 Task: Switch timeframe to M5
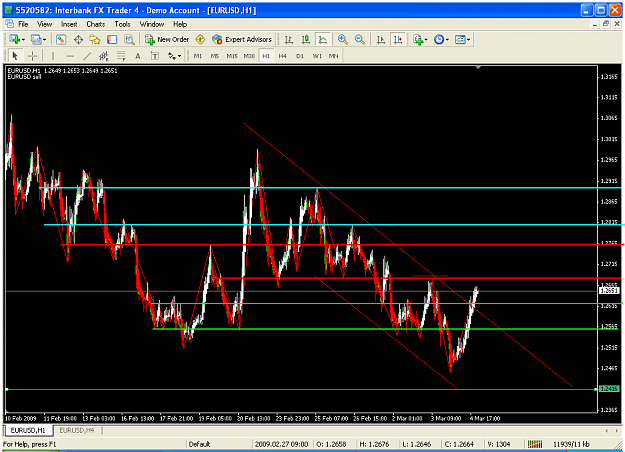(x=215, y=56)
